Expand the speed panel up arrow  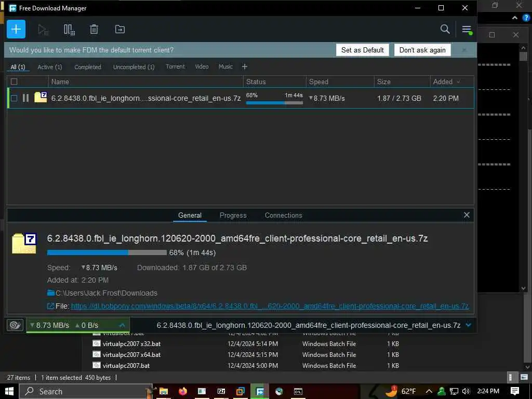[122, 325]
